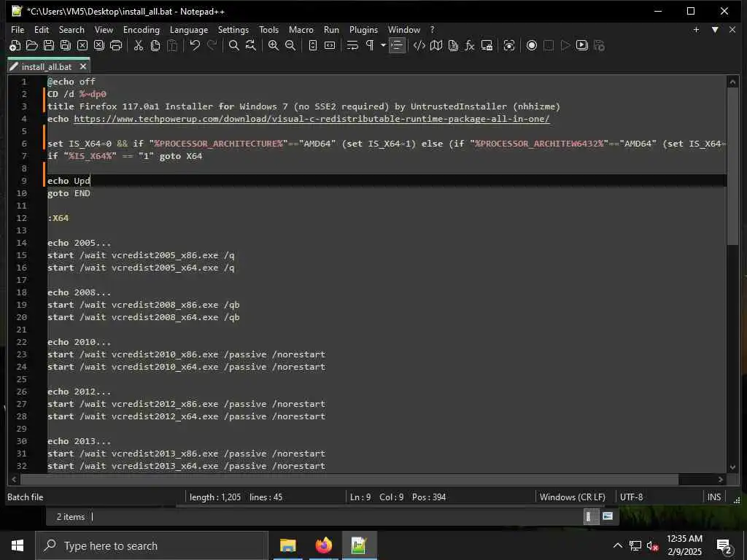
Task: Copy selection using the Copy icon
Action: point(155,46)
